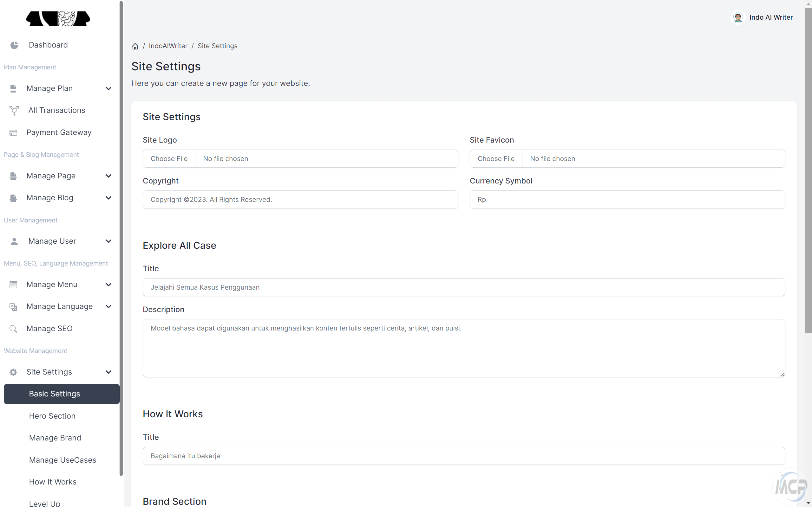Click the All Transactions icon
This screenshot has height=507, width=812.
pyautogui.click(x=14, y=110)
